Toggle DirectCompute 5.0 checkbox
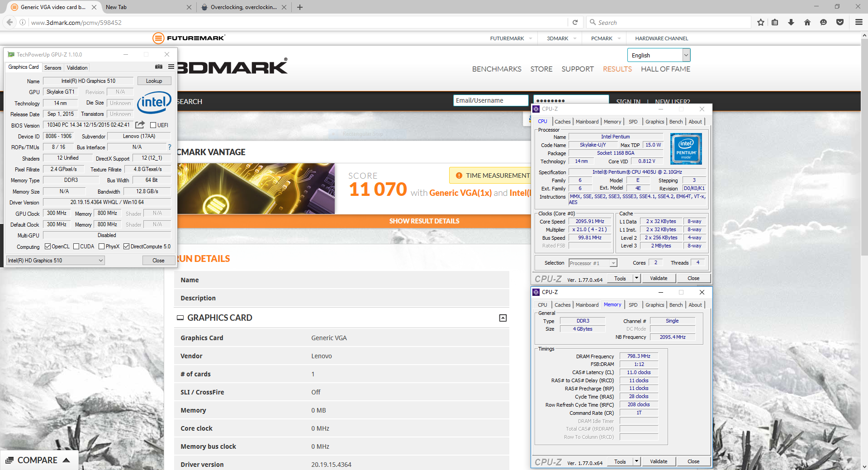868x470 pixels. coord(127,247)
